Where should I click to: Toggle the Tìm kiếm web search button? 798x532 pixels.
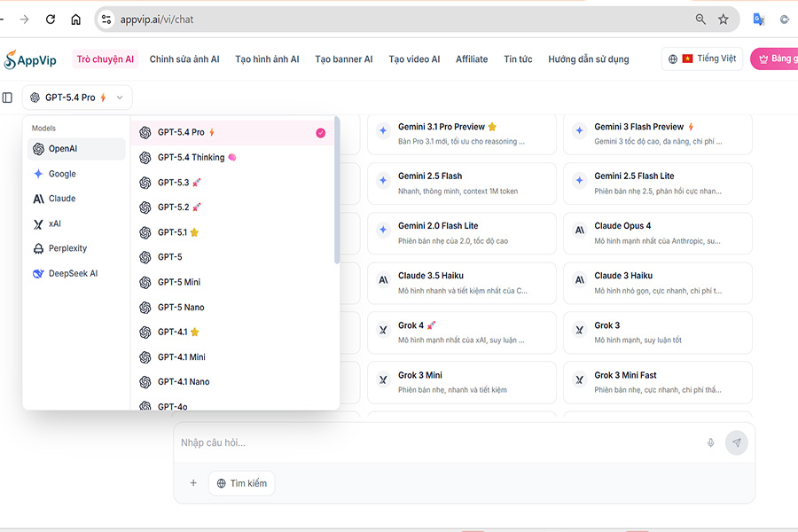click(241, 483)
